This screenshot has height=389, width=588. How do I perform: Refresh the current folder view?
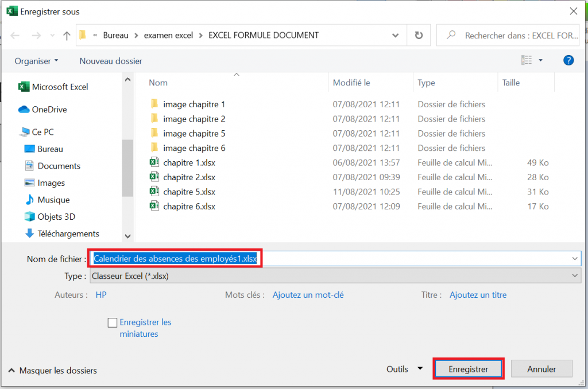(x=419, y=35)
